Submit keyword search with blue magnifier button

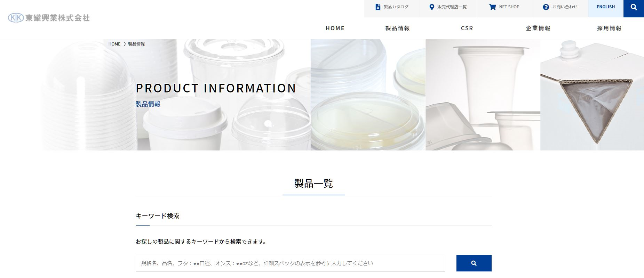pos(474,263)
